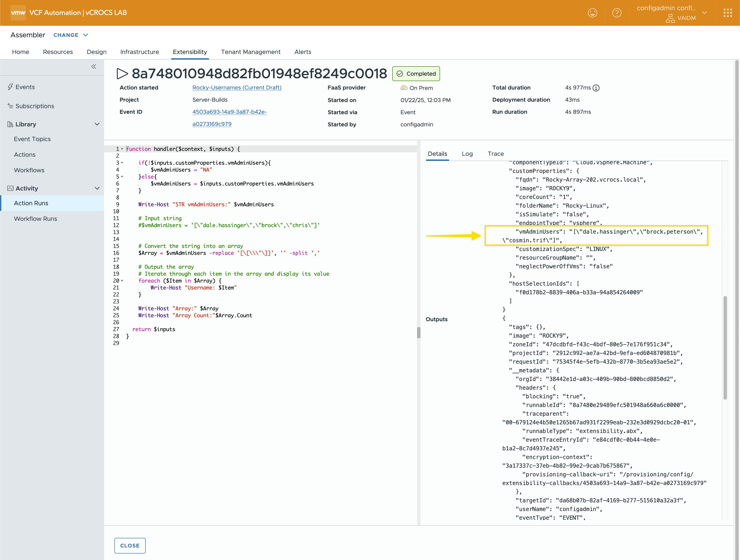Fold the foreach block at line 20

point(122,281)
